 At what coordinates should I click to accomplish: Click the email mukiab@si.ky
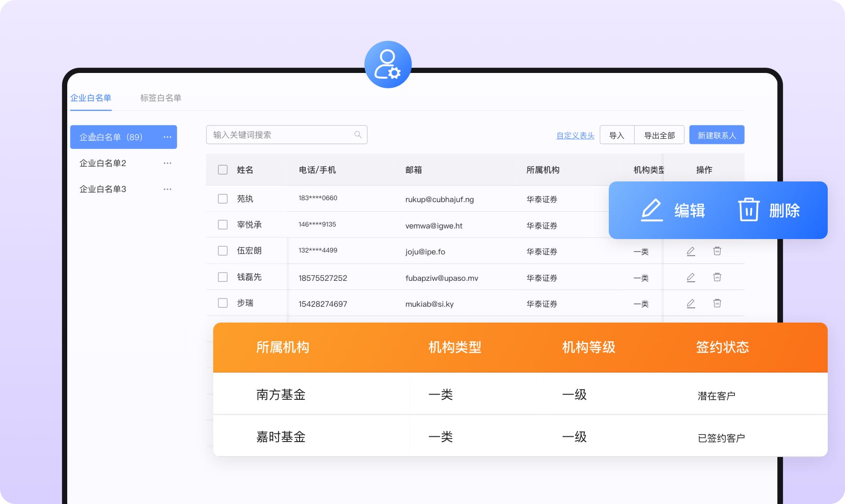point(429,304)
